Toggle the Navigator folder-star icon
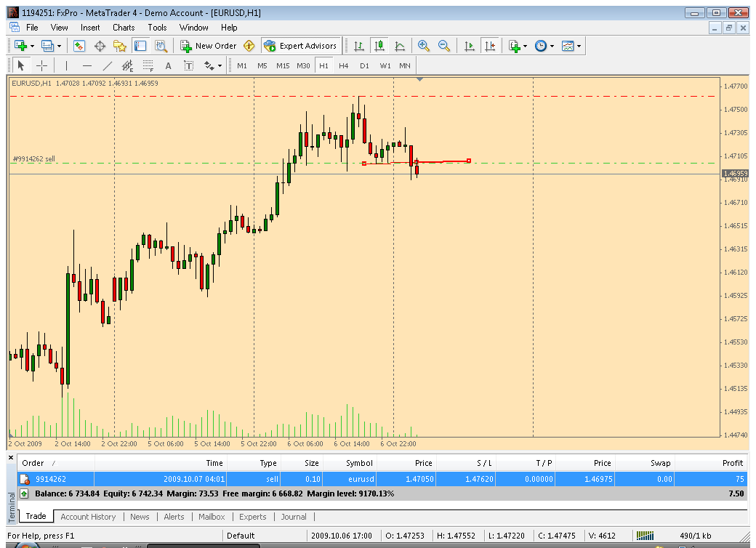This screenshot has height=548, width=756. coord(119,46)
